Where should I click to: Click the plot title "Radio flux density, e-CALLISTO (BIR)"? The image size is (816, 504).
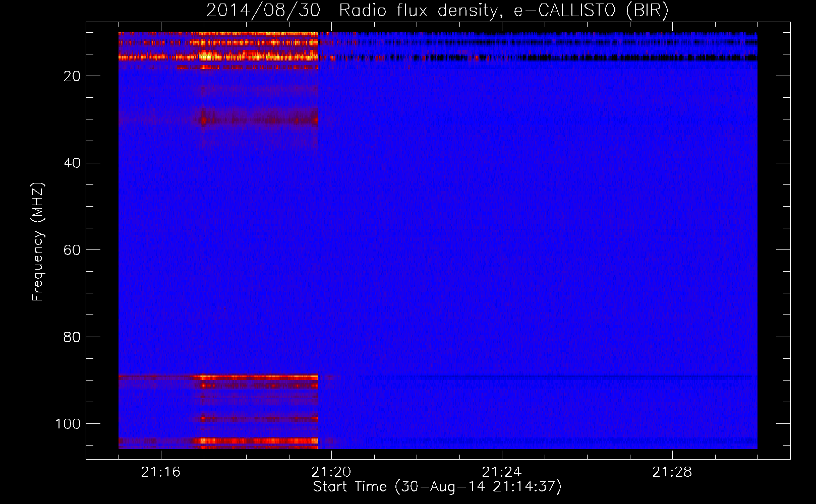pos(504,10)
